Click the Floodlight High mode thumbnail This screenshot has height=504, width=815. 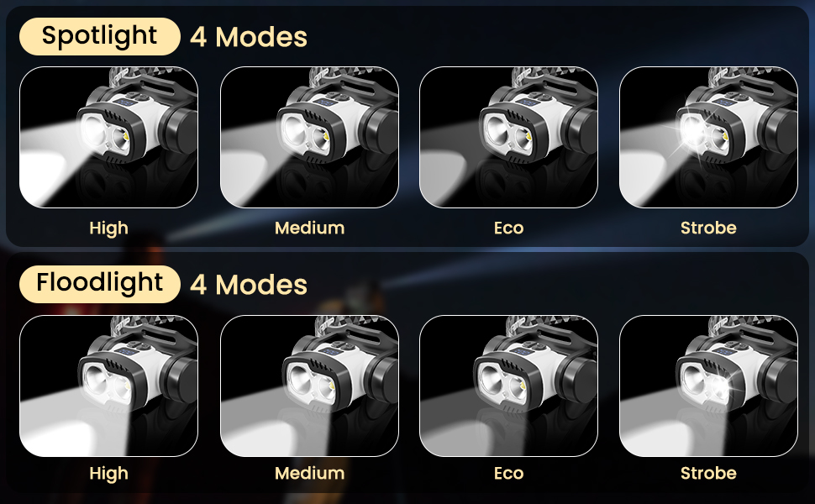pyautogui.click(x=108, y=386)
